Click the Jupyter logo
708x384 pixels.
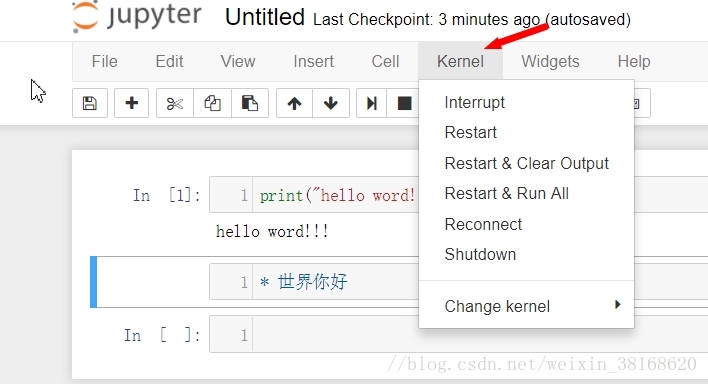click(136, 17)
